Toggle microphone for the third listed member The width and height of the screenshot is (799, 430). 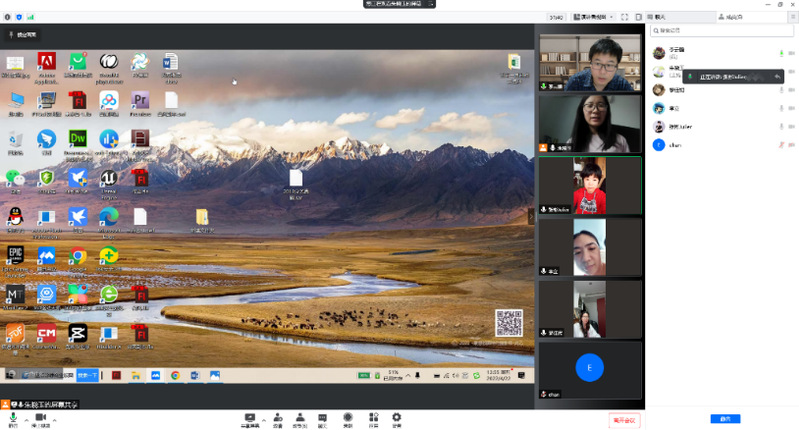click(x=781, y=90)
